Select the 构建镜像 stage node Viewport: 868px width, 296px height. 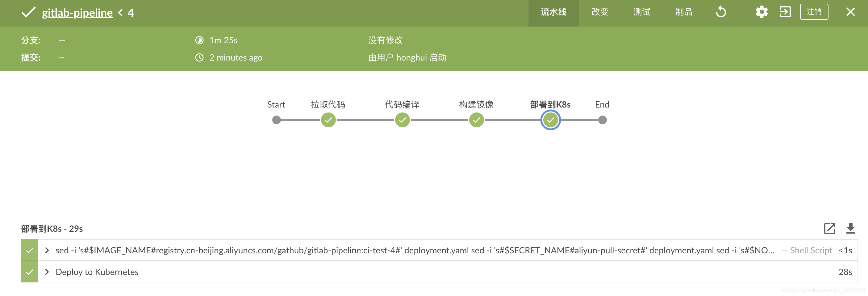pyautogui.click(x=477, y=120)
